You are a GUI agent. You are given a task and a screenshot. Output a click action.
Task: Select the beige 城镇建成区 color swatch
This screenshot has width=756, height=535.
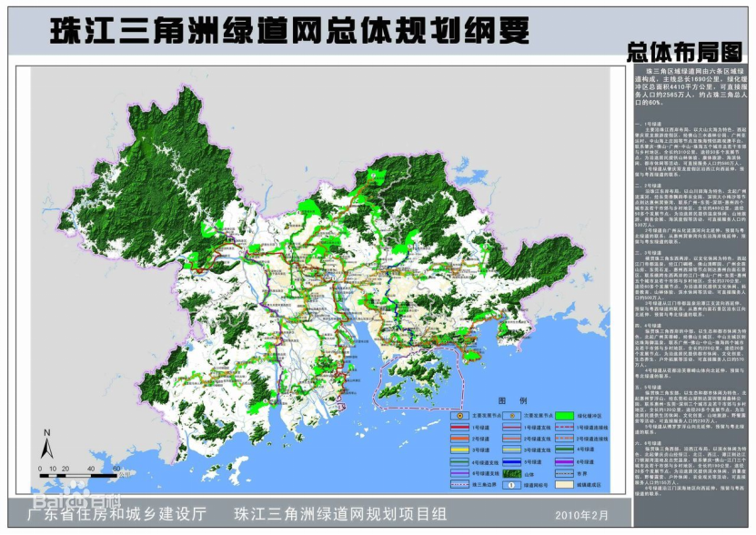pyautogui.click(x=564, y=484)
